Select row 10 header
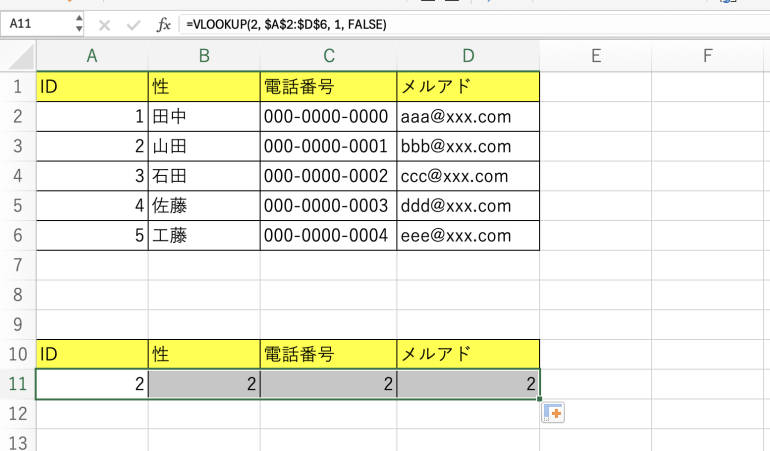The image size is (770, 451). click(x=18, y=354)
